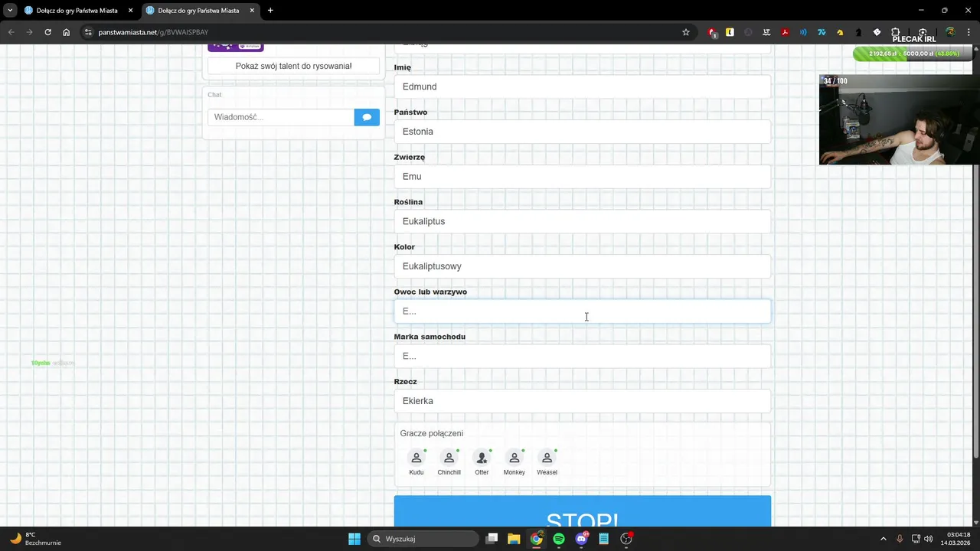980x551 pixels.
Task: Click the Kolor field containing Eukaliptusowy
Action: tap(583, 266)
